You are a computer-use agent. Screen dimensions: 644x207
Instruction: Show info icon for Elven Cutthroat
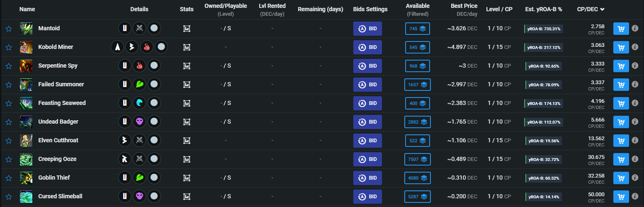point(634,141)
